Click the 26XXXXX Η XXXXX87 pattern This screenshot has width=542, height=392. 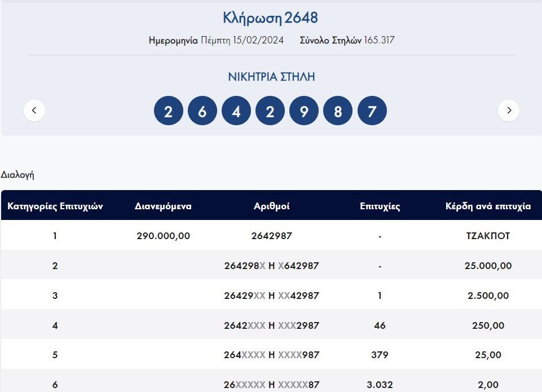[x=272, y=385]
